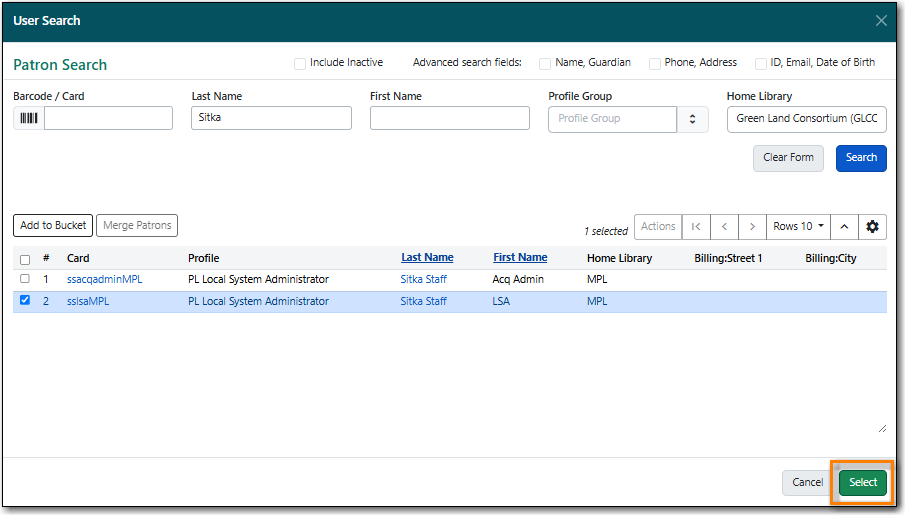The width and height of the screenshot is (905, 515).
Task: Go to previous results page
Action: point(724,226)
